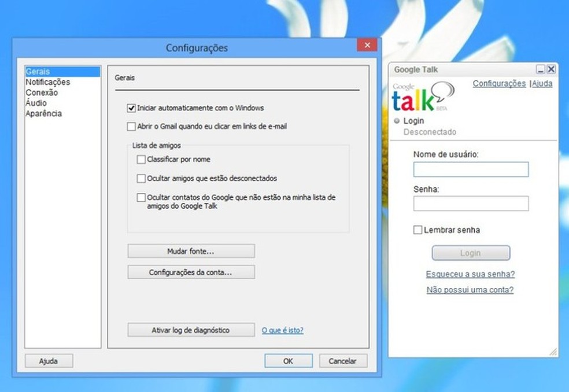Viewport: 569px width, 392px height.
Task: Open 'Mudar fonte...' dialog
Action: coord(191,251)
